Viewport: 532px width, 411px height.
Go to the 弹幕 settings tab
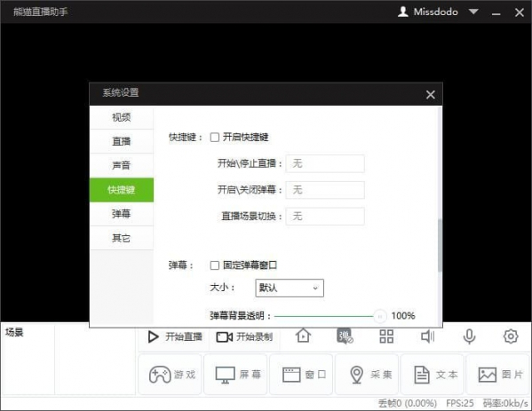click(122, 214)
